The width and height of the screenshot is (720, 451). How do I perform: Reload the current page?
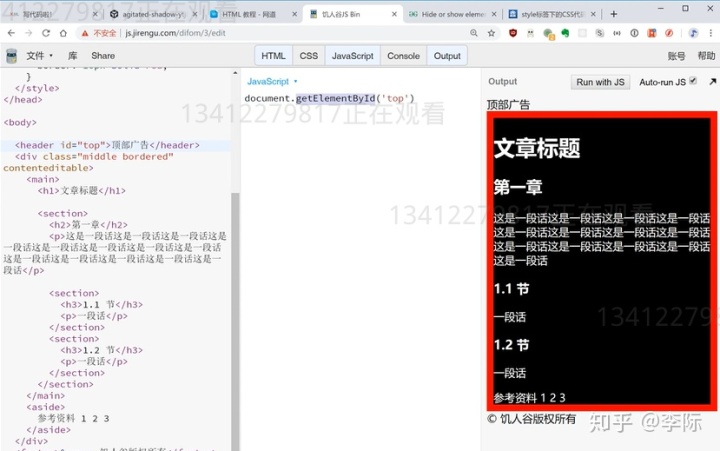[x=46, y=33]
